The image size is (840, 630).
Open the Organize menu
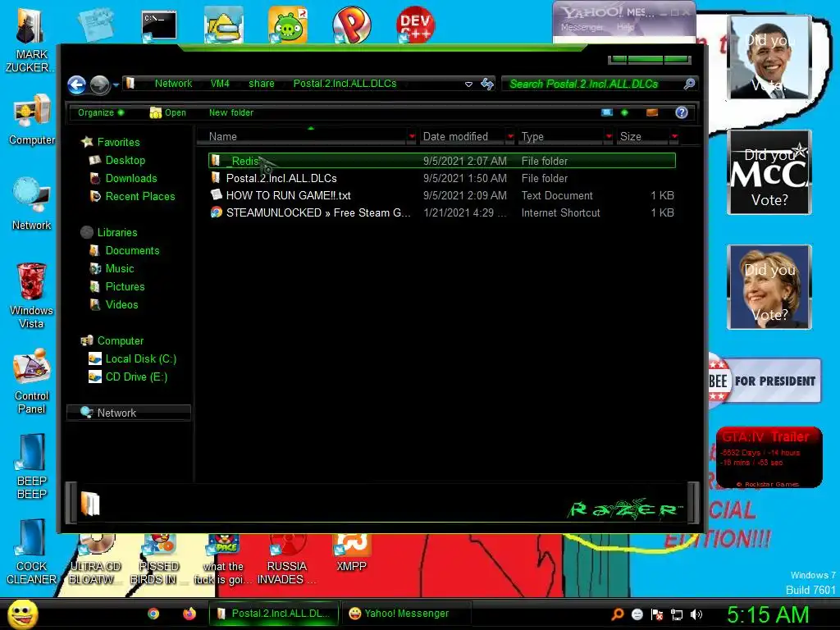100,112
